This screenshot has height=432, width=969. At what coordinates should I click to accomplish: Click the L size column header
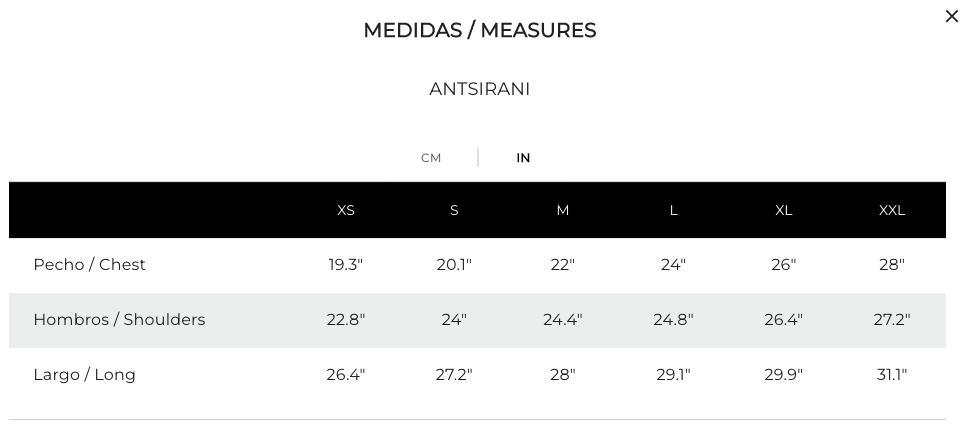click(674, 211)
